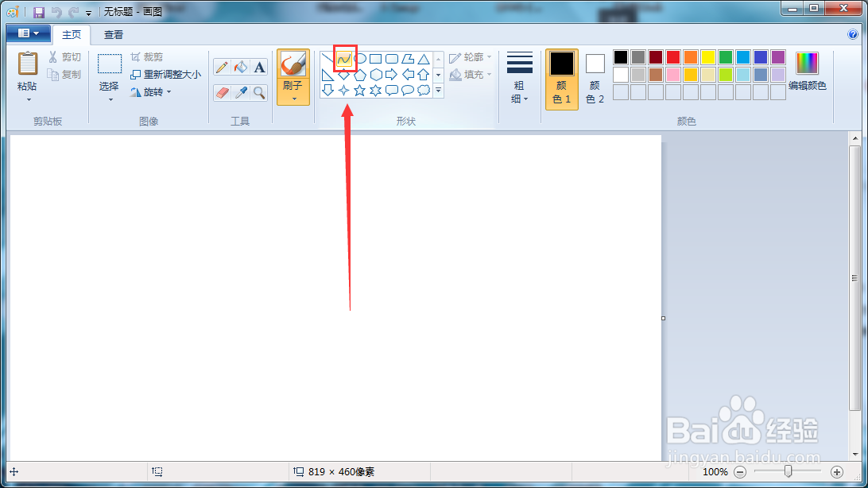The image size is (868, 488).
Task: Choose the Right arrow shape
Action: 392,75
